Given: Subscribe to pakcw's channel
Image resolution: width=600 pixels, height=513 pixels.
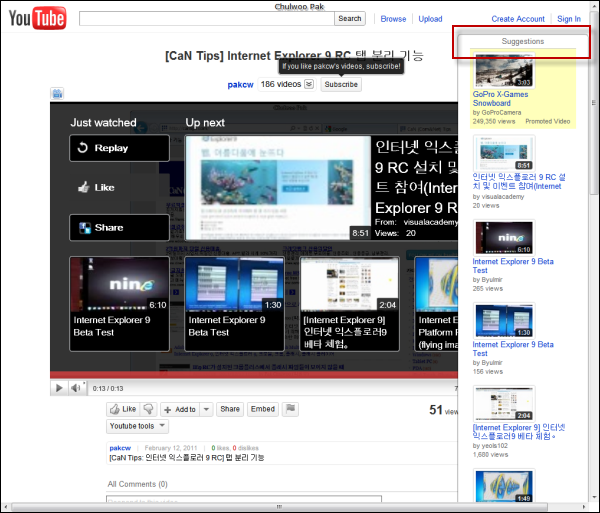Looking at the screenshot, I should coord(341,84).
